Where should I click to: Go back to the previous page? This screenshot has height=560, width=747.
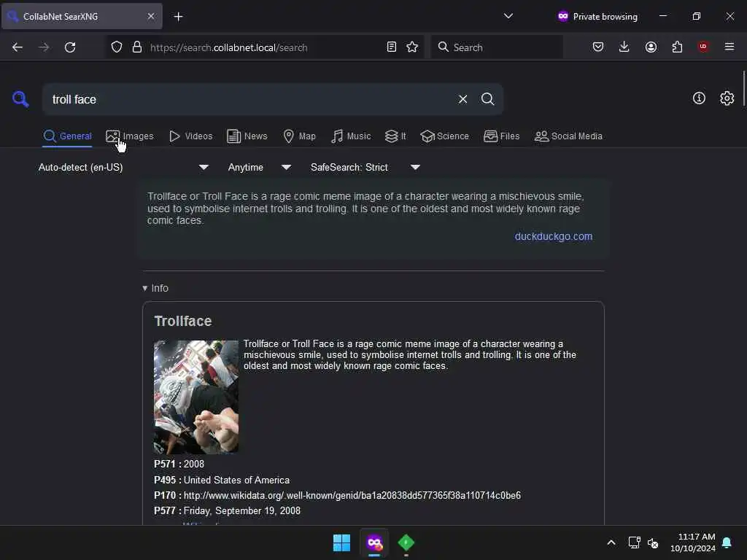click(x=18, y=47)
